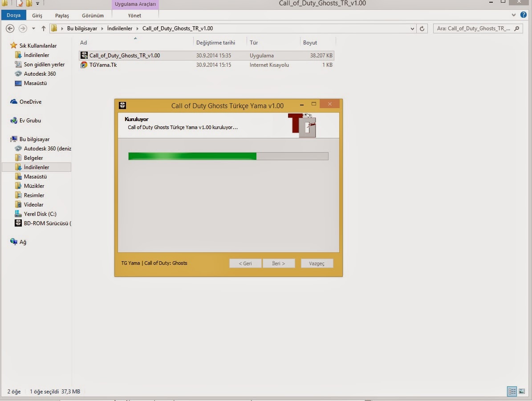Click the Yerel Disk (C:) drive icon

18,214
